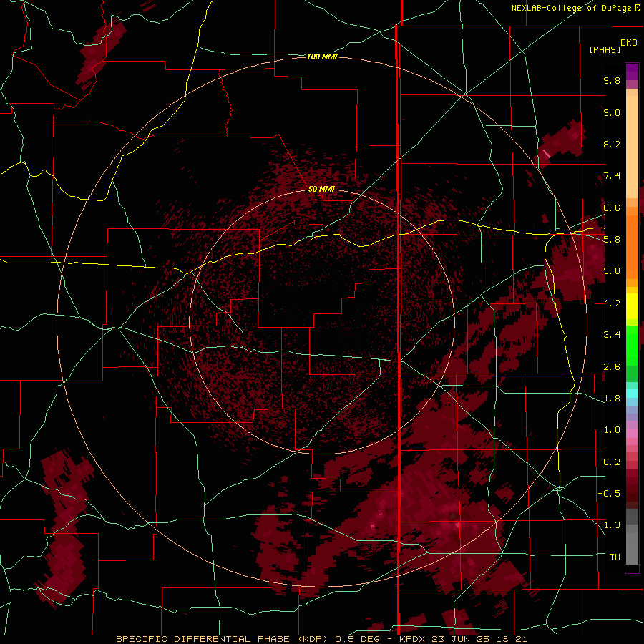Select the 9.8 value on color scale
Screen dimensions: 644x644
[x=612, y=80]
